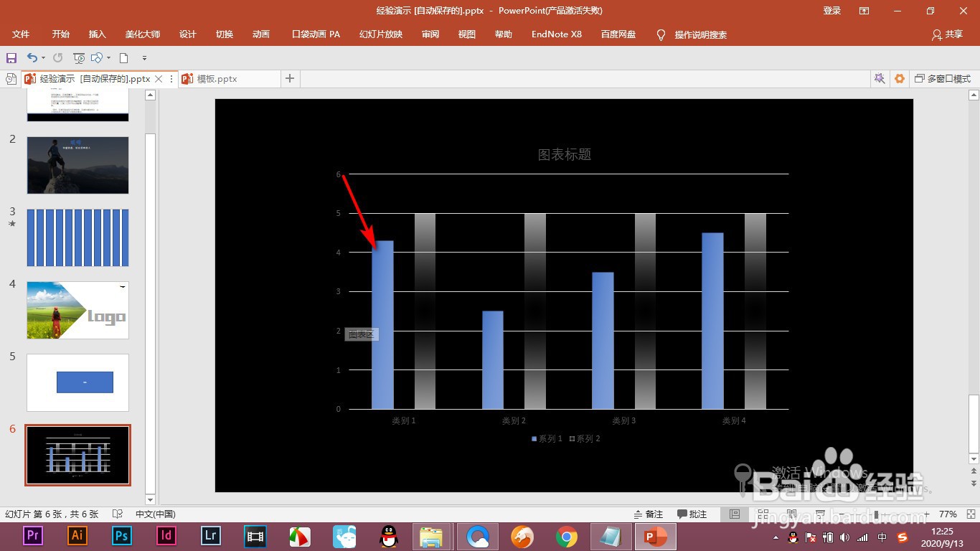Open the document history icon left of tabs
980x551 pixels.
tap(11, 79)
